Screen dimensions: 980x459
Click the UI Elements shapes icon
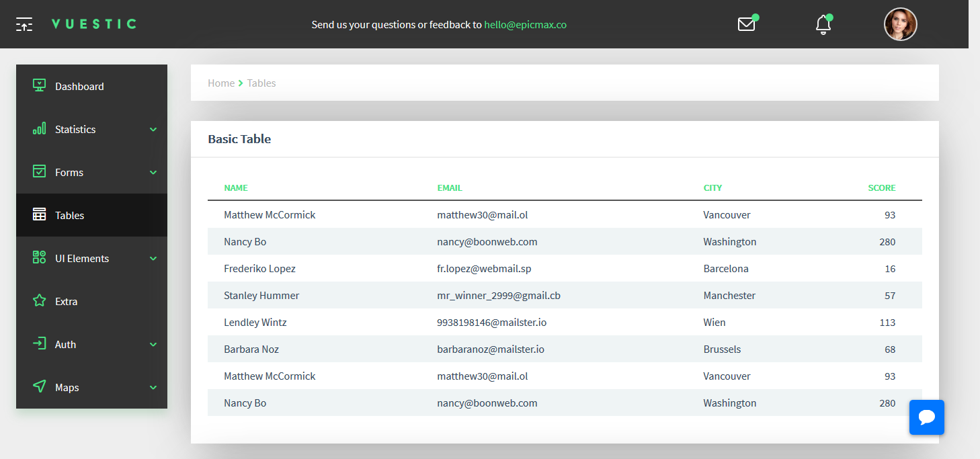(40, 257)
